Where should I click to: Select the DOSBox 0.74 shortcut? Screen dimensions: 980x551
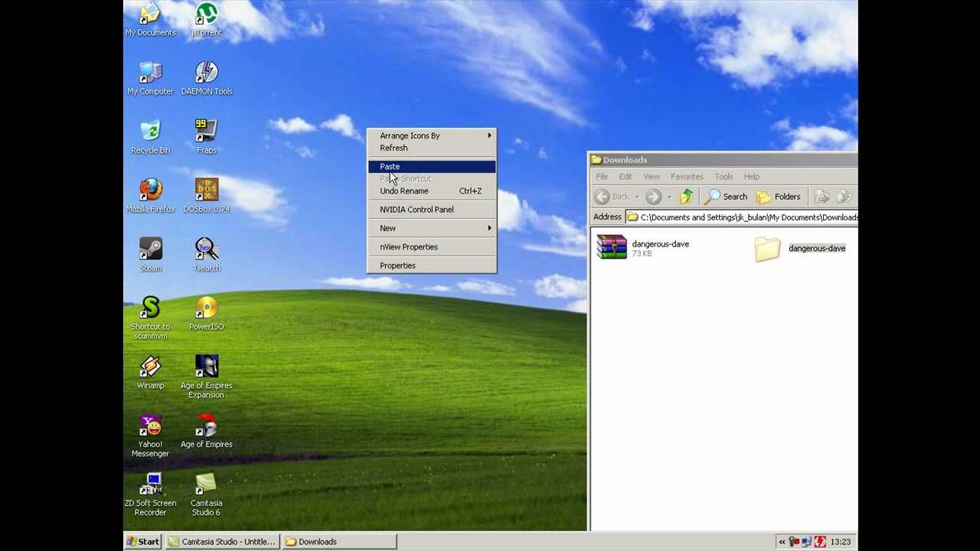pyautogui.click(x=206, y=197)
